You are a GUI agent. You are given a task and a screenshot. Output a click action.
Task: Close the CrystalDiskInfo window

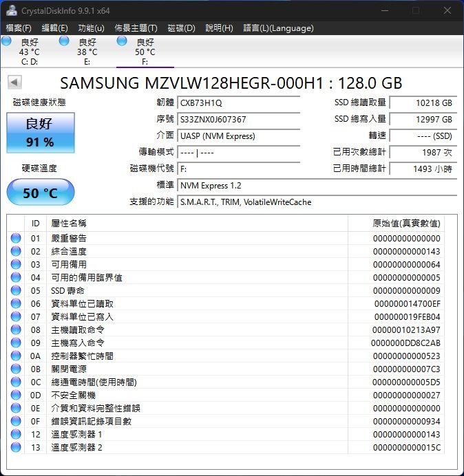447,10
